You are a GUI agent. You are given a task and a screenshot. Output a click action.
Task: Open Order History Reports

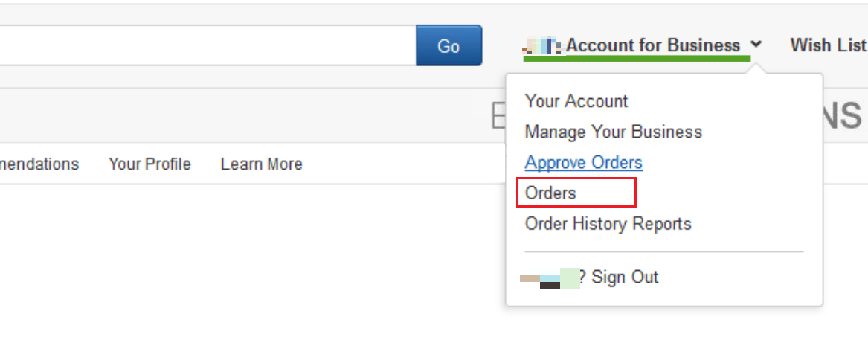pos(608,224)
